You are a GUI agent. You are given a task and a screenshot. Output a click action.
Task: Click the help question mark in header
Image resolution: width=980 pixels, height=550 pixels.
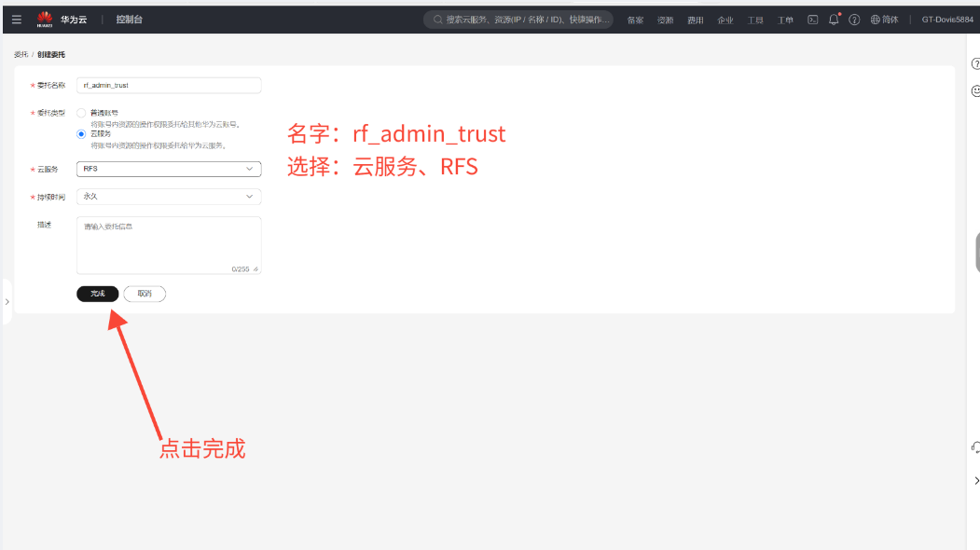click(x=854, y=19)
